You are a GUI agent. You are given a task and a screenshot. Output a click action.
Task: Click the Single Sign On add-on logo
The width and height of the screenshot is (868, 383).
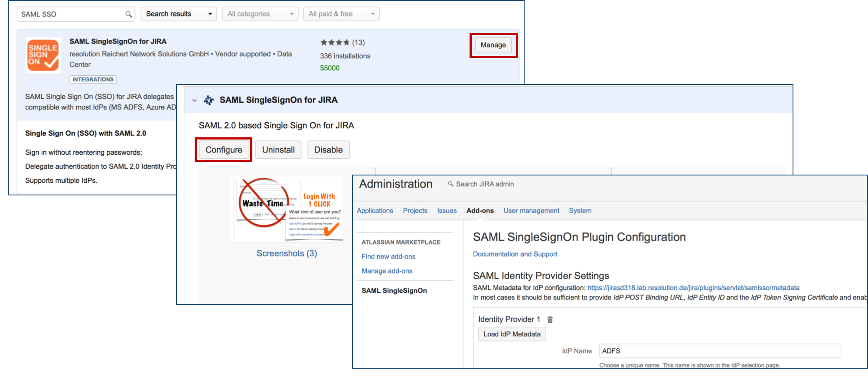[43, 55]
